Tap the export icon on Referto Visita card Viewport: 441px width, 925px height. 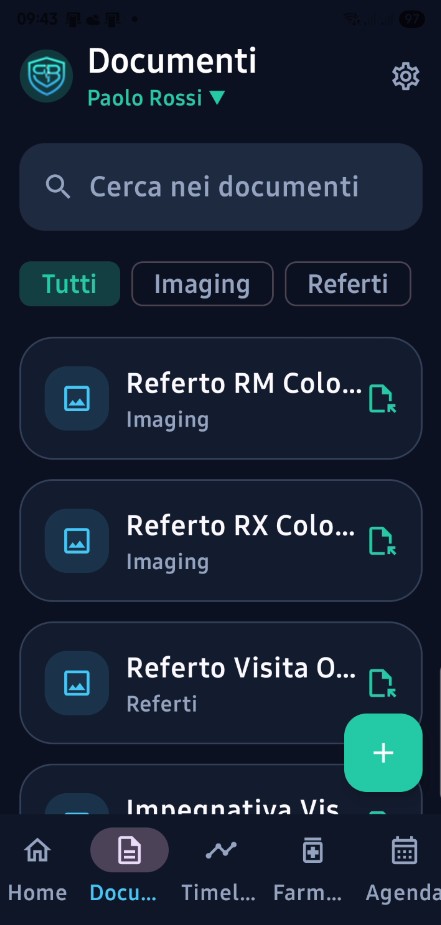pos(382,683)
